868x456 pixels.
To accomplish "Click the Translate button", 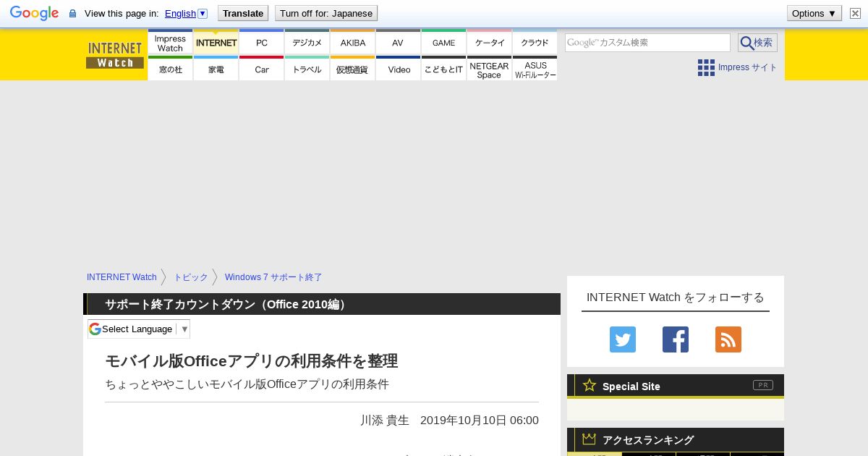I will 243,13.
